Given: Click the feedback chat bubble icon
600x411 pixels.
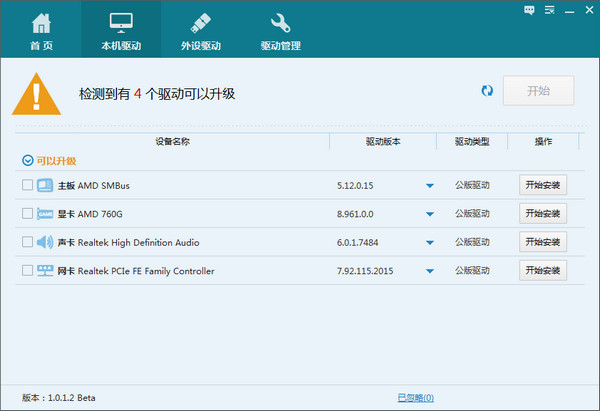Looking at the screenshot, I should click(529, 10).
